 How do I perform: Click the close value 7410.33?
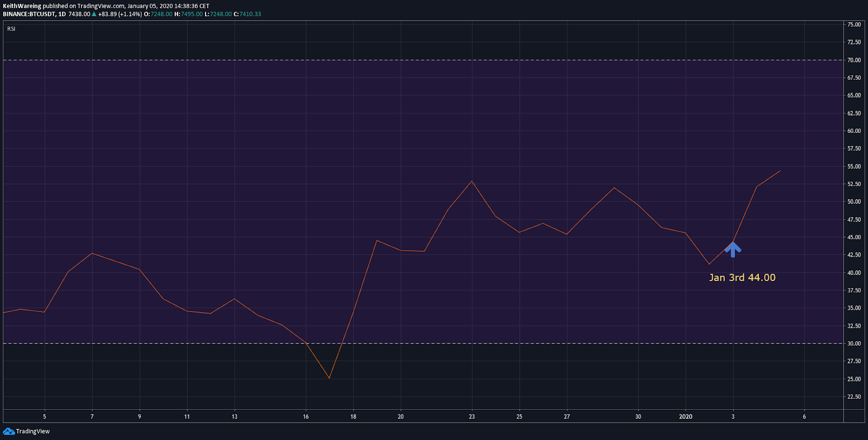tap(250, 14)
